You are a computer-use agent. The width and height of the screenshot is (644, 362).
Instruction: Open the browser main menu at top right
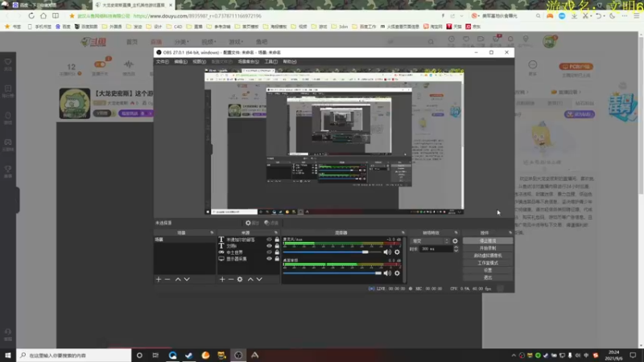point(636,15)
